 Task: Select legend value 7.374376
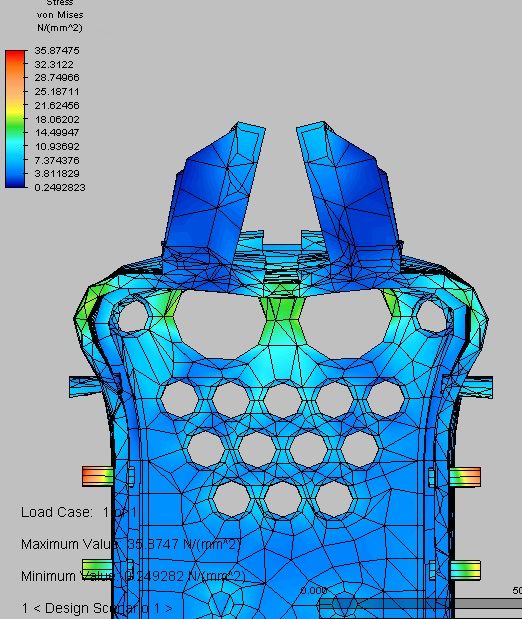coord(57,160)
